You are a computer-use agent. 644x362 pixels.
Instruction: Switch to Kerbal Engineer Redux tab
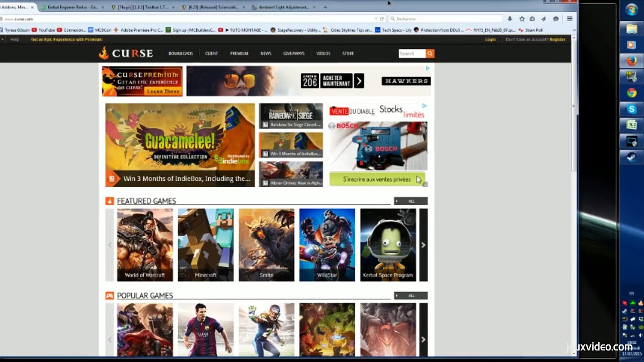(x=72, y=7)
